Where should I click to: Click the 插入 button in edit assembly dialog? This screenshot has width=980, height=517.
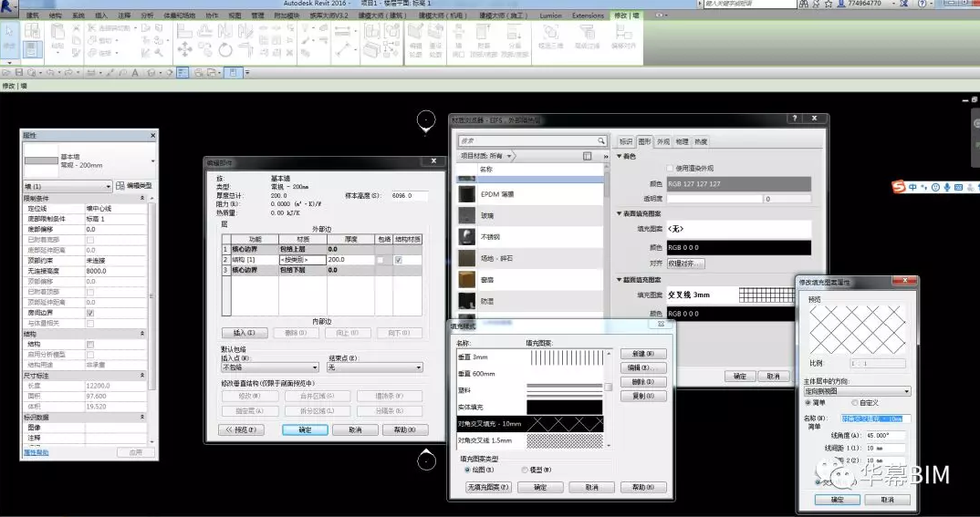coord(244,333)
